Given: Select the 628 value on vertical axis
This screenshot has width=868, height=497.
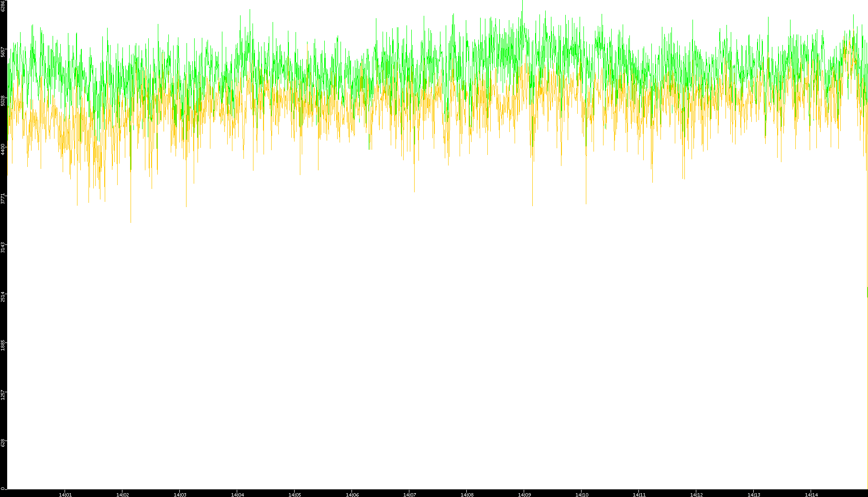Looking at the screenshot, I should pos(3,443).
